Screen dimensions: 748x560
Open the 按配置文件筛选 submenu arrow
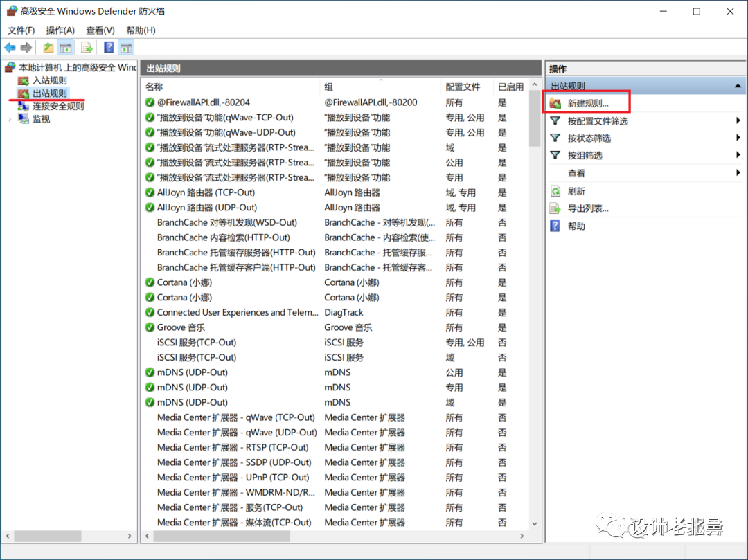click(x=738, y=120)
